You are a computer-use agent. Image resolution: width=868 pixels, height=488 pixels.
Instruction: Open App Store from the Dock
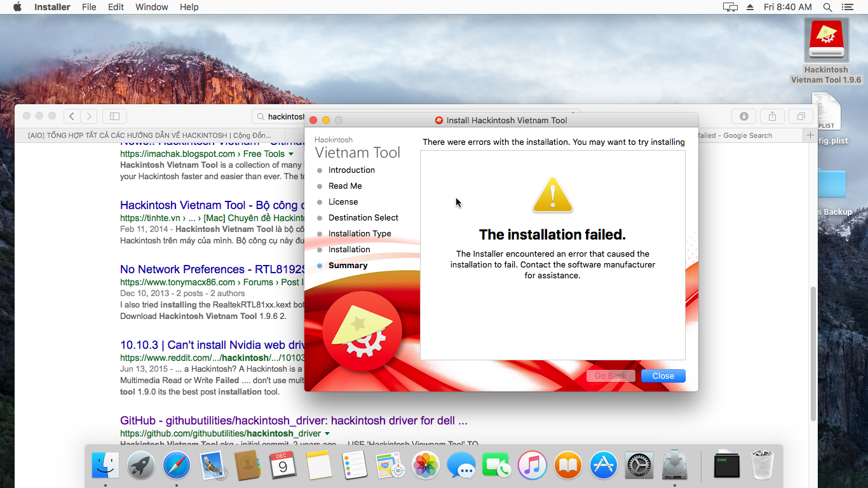604,466
